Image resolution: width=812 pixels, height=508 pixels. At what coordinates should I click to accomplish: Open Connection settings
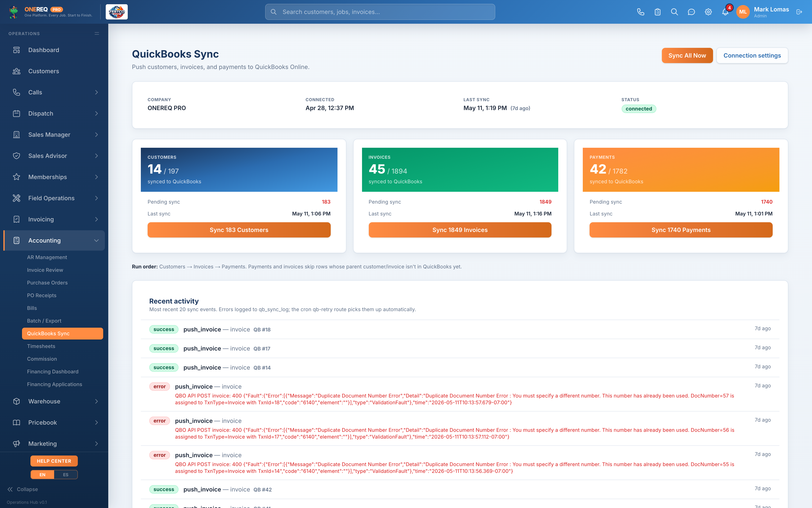pos(752,55)
